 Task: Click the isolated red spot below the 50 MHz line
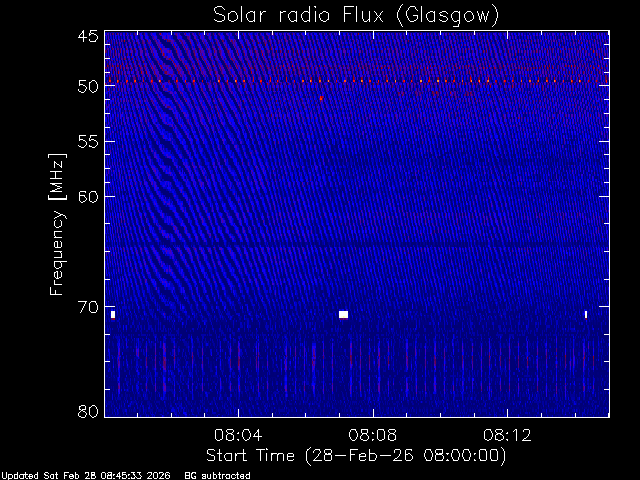point(321,98)
